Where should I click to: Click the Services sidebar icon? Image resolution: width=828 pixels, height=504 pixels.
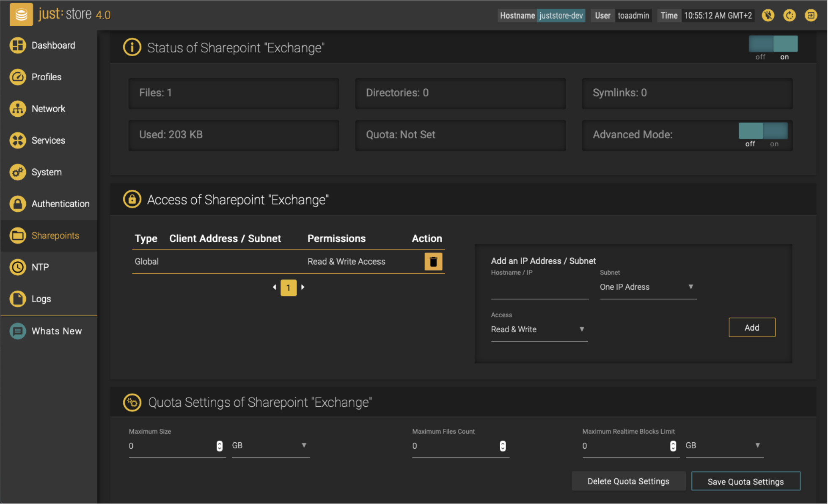tap(18, 140)
